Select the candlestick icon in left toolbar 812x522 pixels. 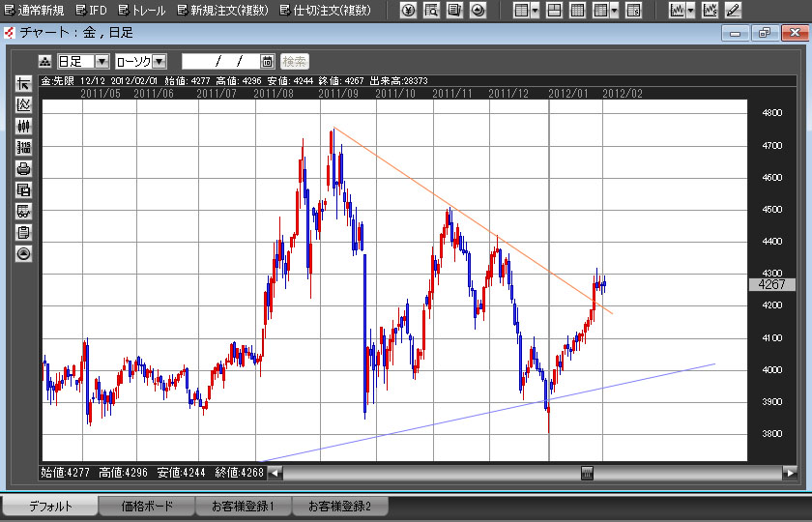point(24,126)
